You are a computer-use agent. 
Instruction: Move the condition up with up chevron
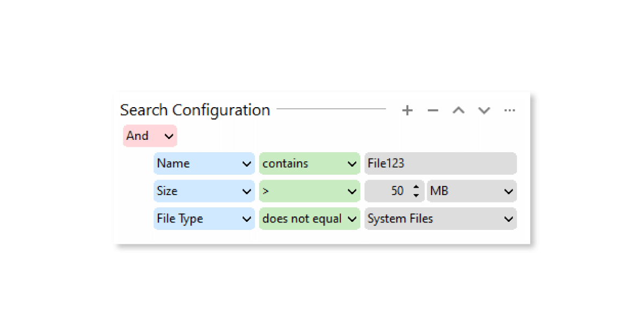click(x=458, y=110)
